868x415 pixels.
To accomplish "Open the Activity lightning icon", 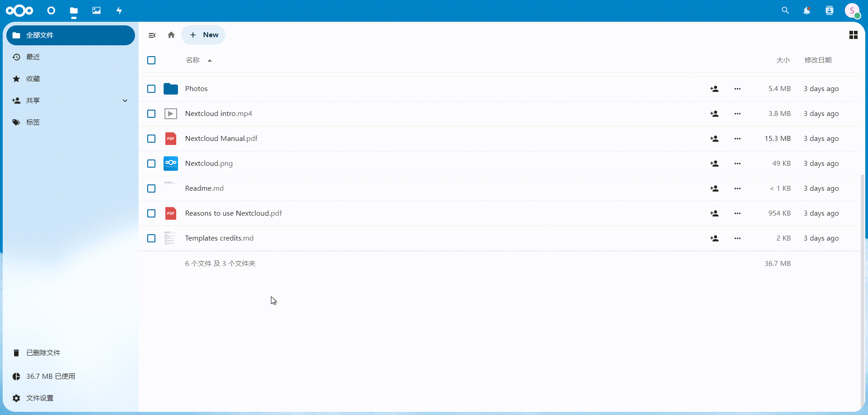I will point(119,10).
